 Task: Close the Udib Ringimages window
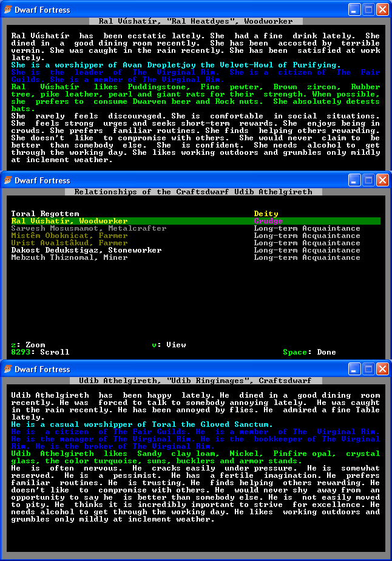[x=382, y=369]
